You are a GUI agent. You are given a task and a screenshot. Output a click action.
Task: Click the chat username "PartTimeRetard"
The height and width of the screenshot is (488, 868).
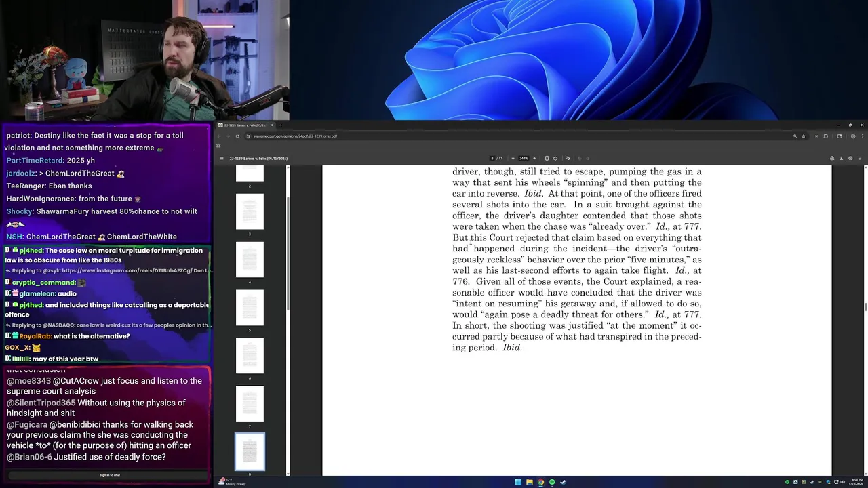tap(35, 161)
